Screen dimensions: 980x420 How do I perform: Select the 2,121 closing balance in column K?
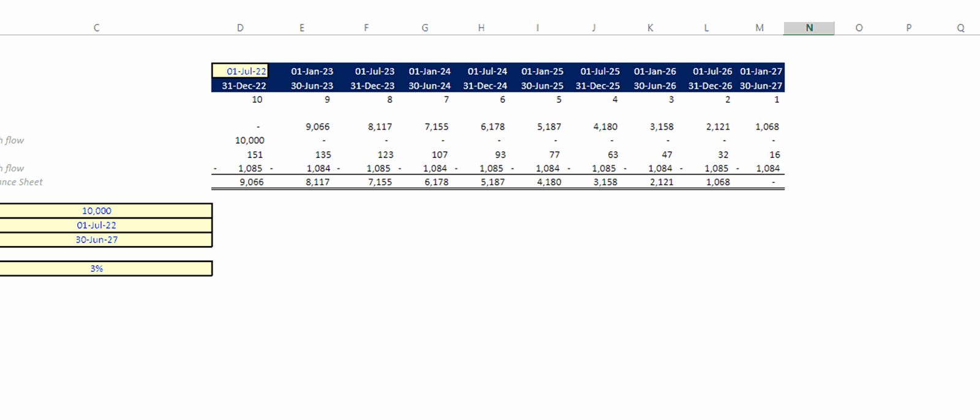click(x=661, y=182)
